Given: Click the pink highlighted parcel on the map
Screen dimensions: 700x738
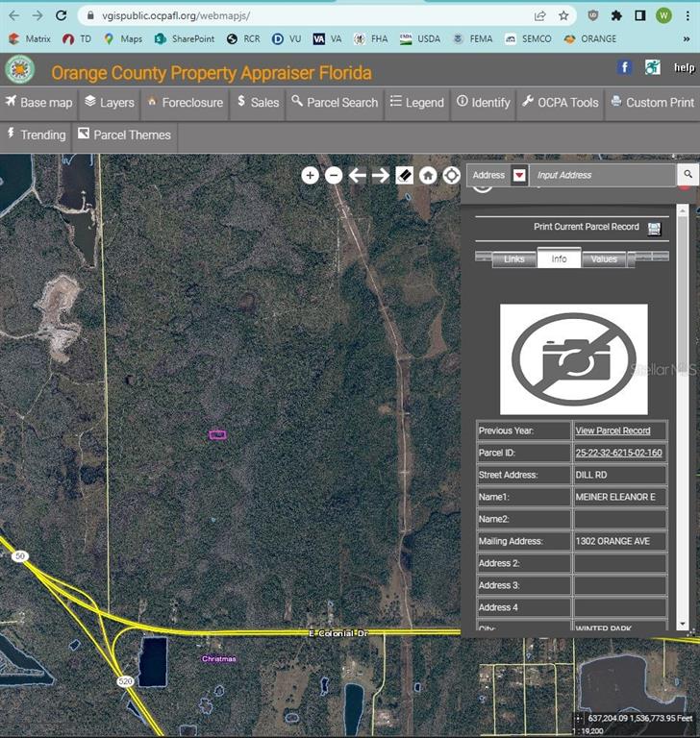Looking at the screenshot, I should pos(217,434).
